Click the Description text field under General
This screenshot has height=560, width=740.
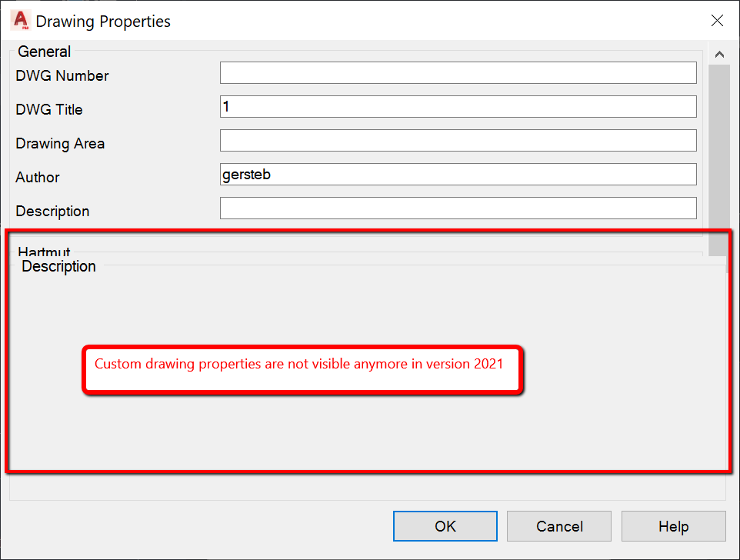(x=458, y=208)
